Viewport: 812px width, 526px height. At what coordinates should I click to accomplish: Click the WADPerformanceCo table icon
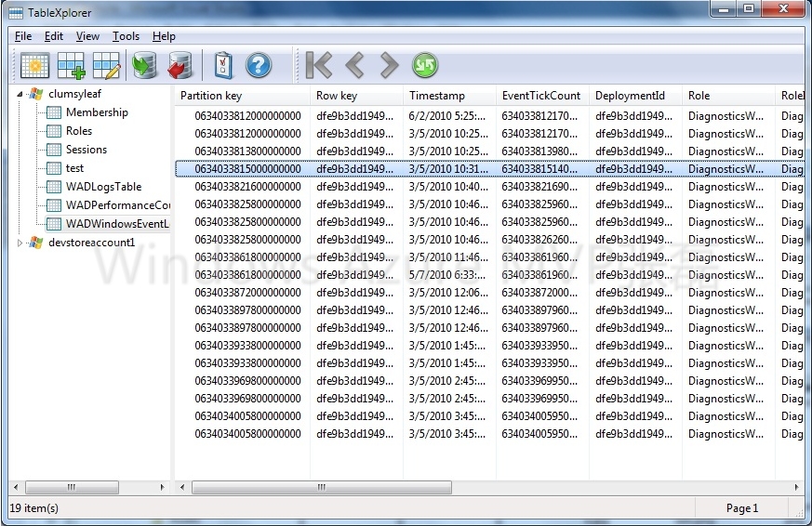coord(54,206)
